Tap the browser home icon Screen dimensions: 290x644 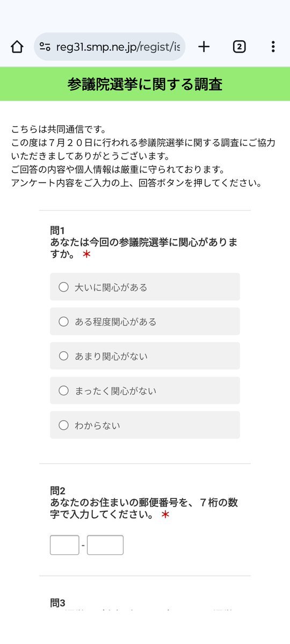pyautogui.click(x=17, y=47)
